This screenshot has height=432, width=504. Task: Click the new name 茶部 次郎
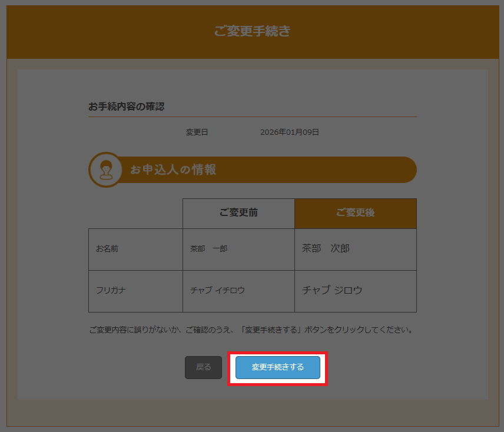pyautogui.click(x=326, y=248)
